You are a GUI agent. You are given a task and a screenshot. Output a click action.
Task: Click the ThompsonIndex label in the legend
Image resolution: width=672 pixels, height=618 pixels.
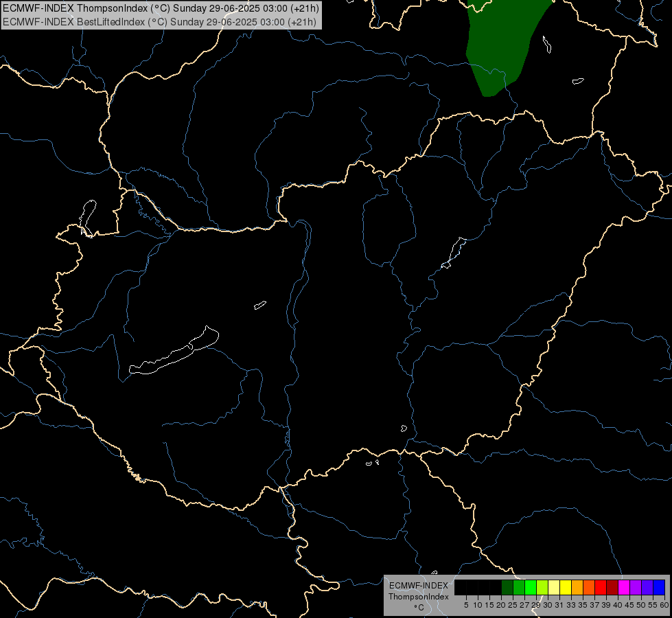(x=418, y=597)
